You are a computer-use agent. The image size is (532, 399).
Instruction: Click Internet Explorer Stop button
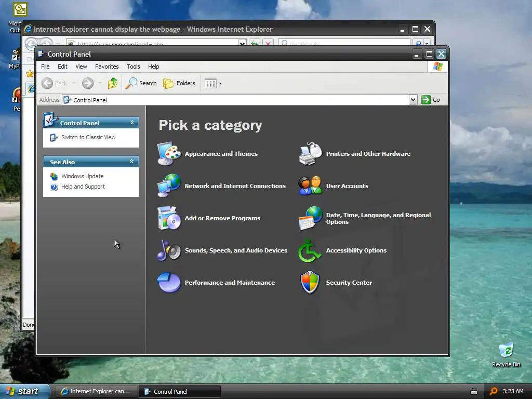coord(268,44)
